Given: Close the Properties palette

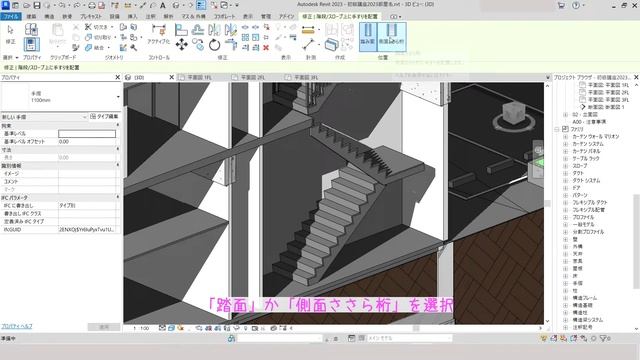Looking at the screenshot, I should (118, 77).
